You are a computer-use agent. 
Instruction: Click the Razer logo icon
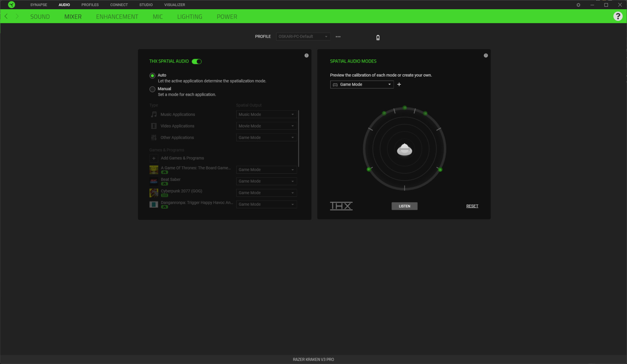tap(11, 5)
